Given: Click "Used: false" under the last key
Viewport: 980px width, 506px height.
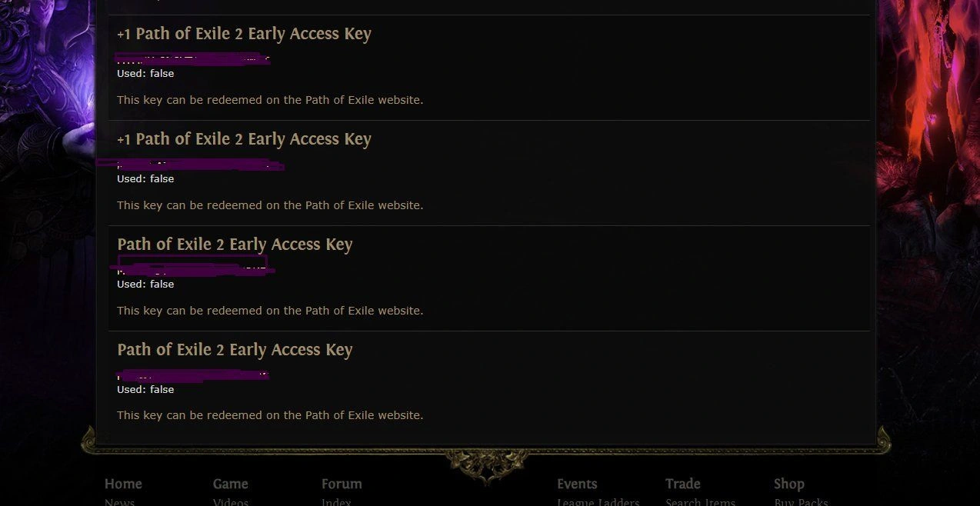Looking at the screenshot, I should 145,390.
